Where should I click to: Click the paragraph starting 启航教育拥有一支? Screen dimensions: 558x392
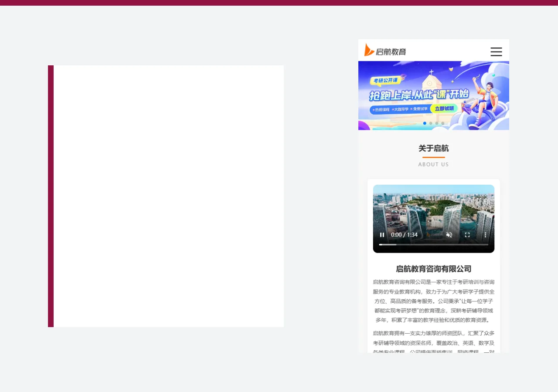click(434, 343)
